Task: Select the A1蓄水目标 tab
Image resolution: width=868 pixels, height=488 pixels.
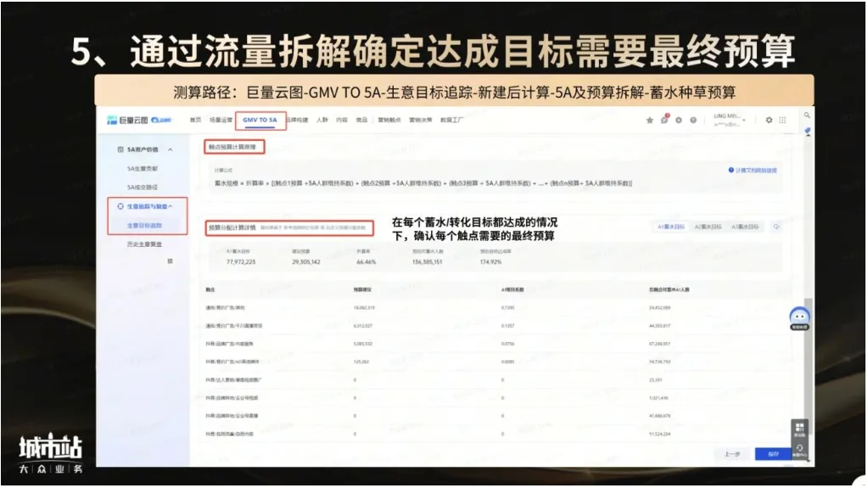Action: (671, 227)
